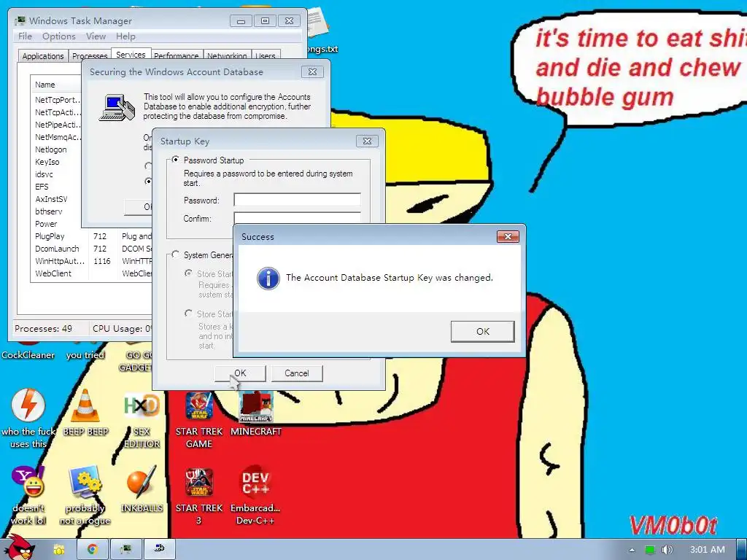
Task: Select the NetPipeActi... service row
Action: coord(57,125)
